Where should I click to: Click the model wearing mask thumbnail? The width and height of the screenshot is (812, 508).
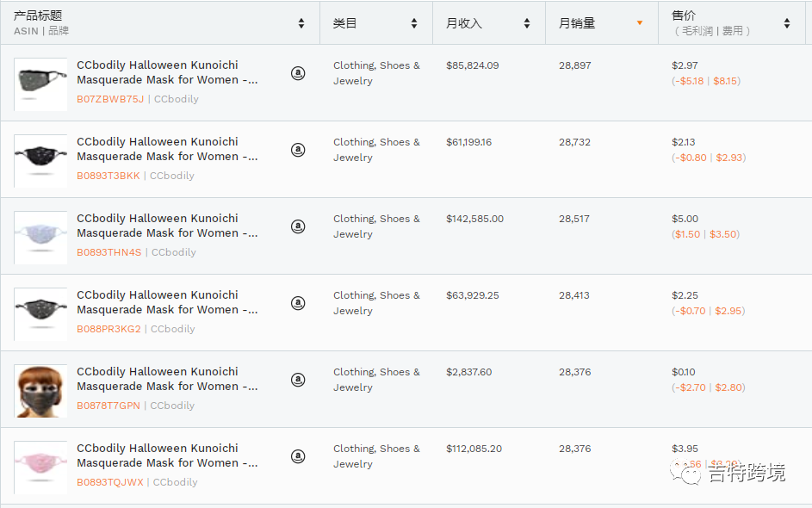tap(40, 391)
